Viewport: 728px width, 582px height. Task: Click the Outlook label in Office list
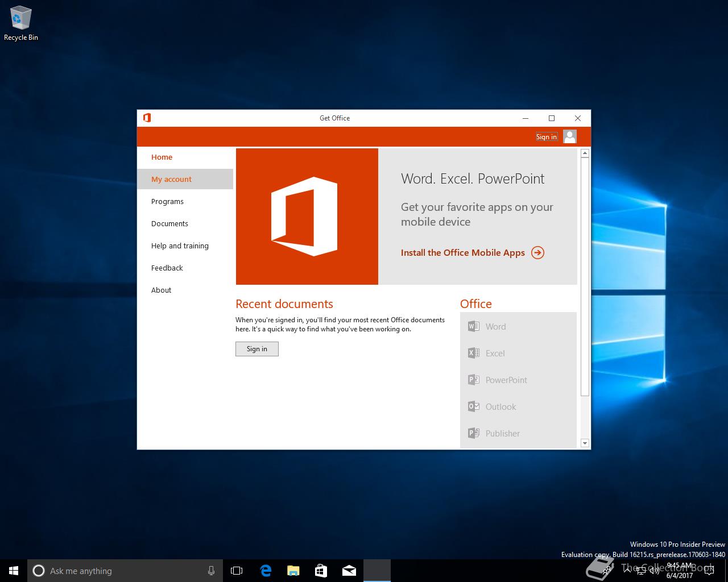coord(500,406)
